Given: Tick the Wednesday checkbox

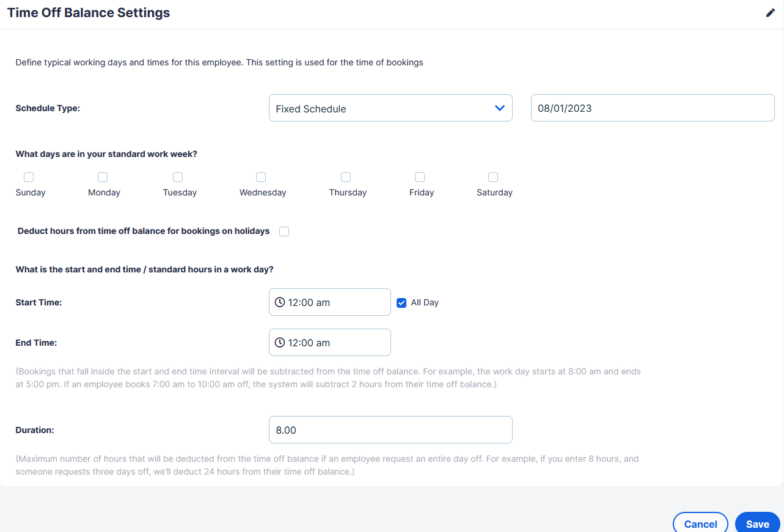Looking at the screenshot, I should point(261,177).
